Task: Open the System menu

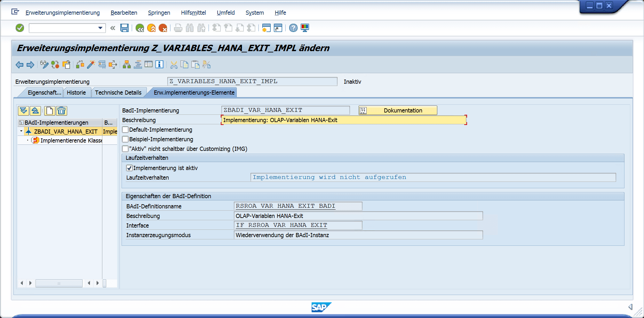Action: pos(255,13)
